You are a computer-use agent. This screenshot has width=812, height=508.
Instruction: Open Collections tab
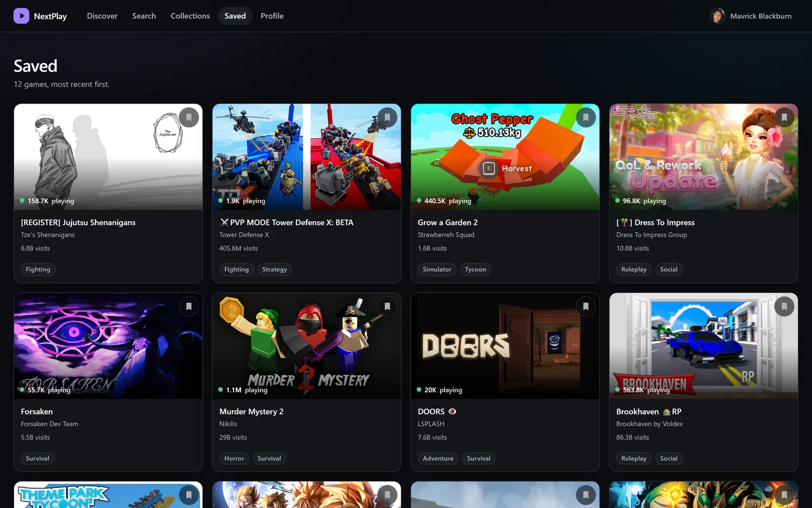coord(190,16)
